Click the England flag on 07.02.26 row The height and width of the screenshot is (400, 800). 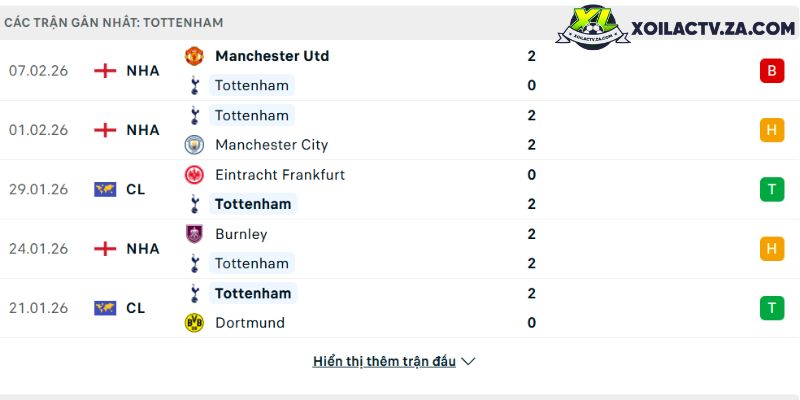point(105,71)
